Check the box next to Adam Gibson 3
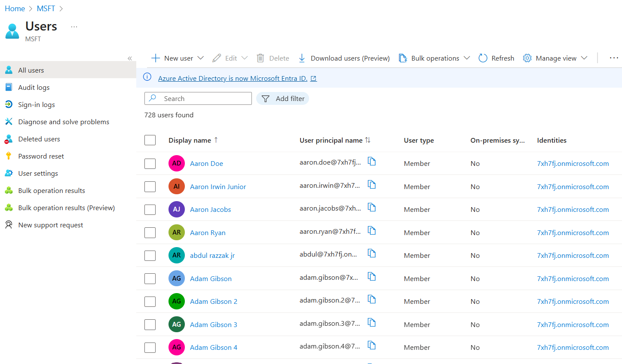This screenshot has height=364, width=622. pos(150,324)
